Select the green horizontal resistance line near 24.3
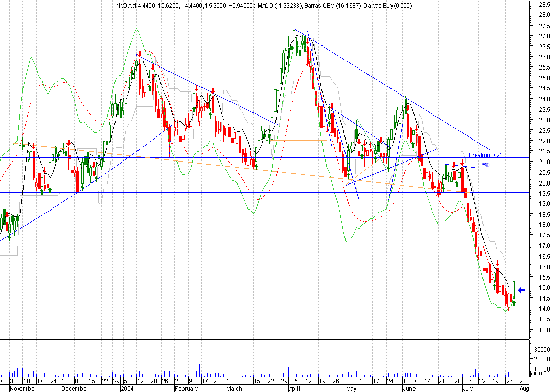Viewport: 552px width, 392px height. point(256,91)
